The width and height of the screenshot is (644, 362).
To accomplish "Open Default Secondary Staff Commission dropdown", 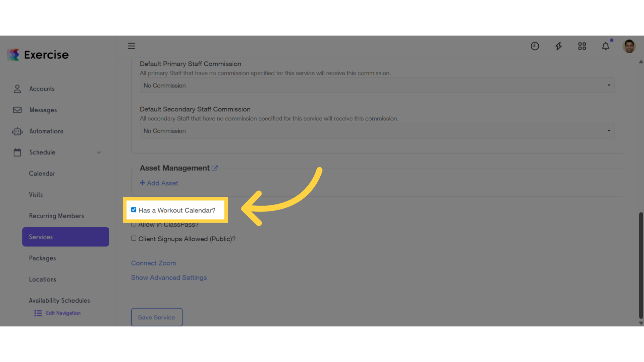I will (377, 131).
